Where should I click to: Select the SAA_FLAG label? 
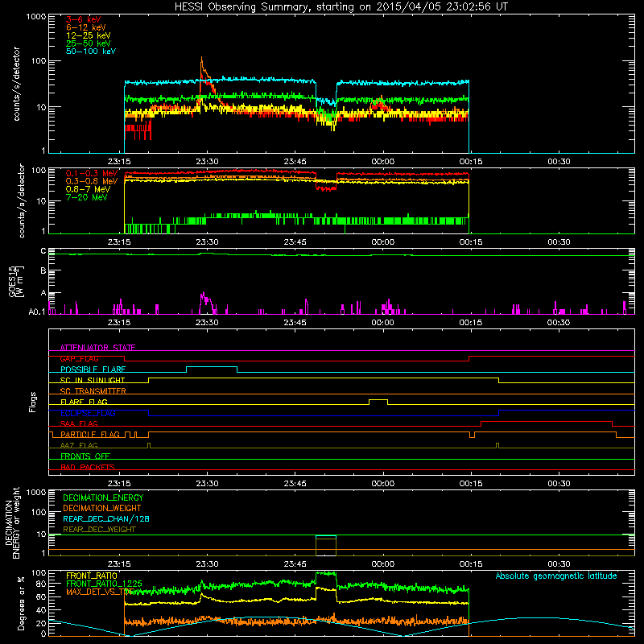point(79,423)
